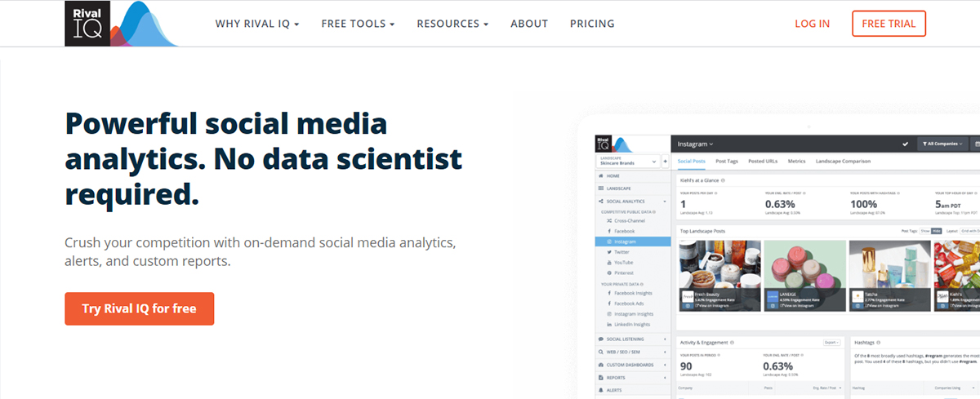Click the Social Listening speech bubble icon

[600, 339]
